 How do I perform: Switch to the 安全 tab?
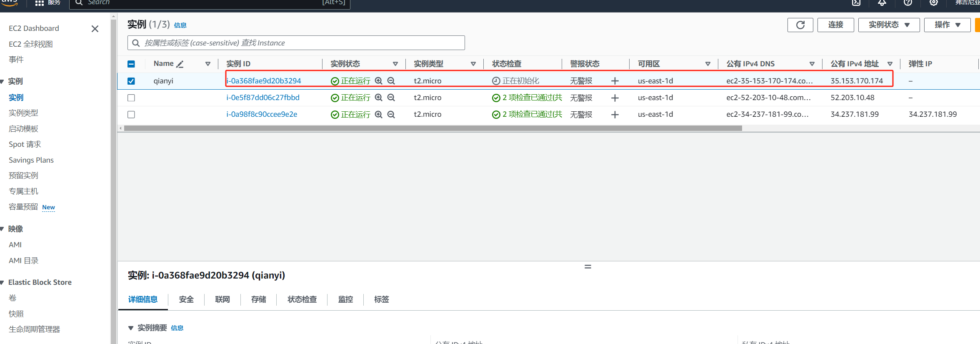(x=186, y=299)
